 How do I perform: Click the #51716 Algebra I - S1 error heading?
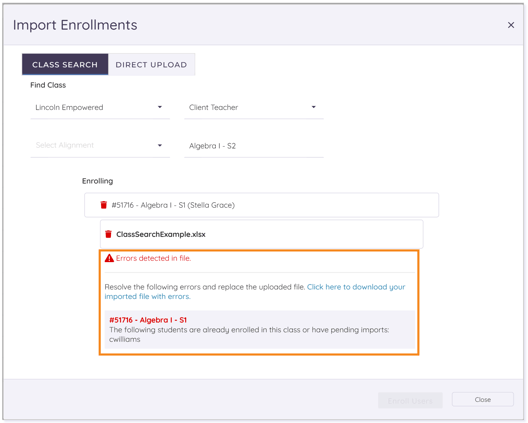(x=148, y=320)
